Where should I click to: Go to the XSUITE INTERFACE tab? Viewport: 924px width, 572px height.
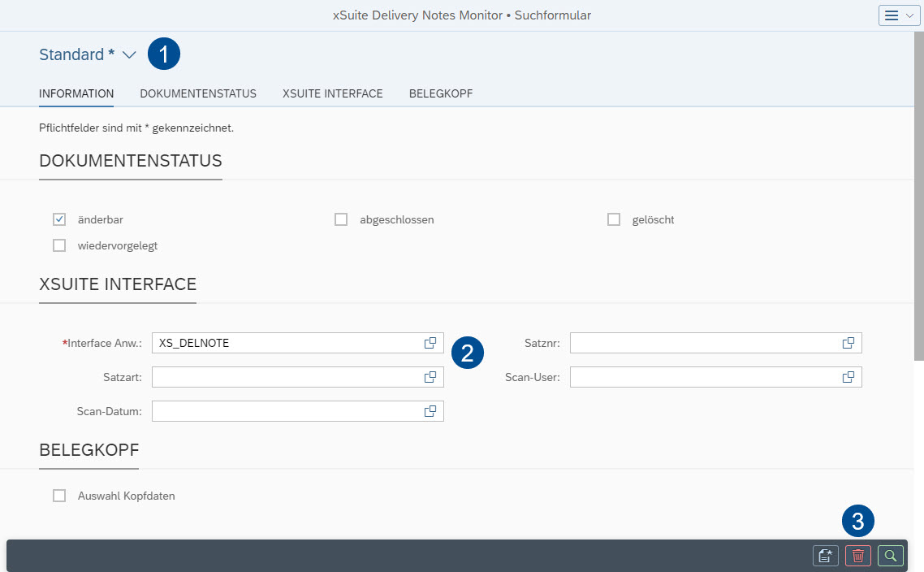click(333, 93)
